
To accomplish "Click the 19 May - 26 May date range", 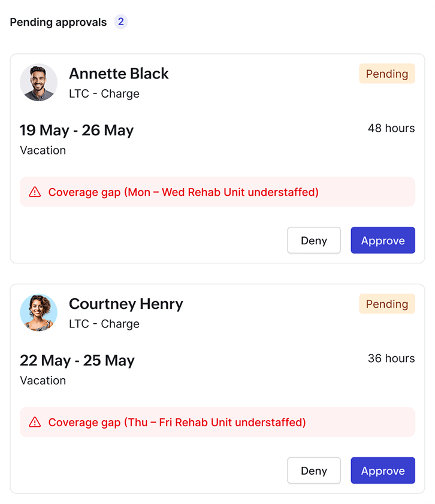I will (77, 130).
